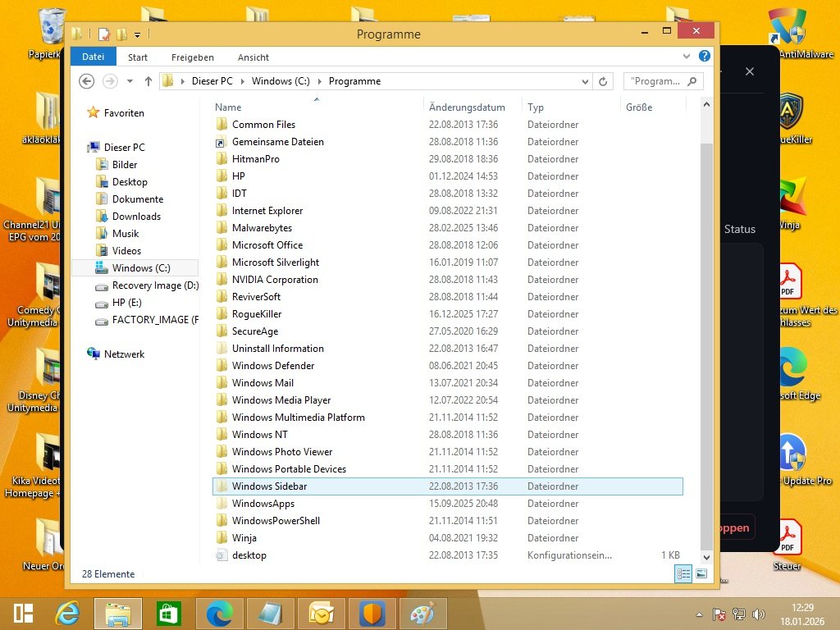This screenshot has height=630, width=840.
Task: Select the NVIDIA Corporation folder
Action: pos(275,280)
